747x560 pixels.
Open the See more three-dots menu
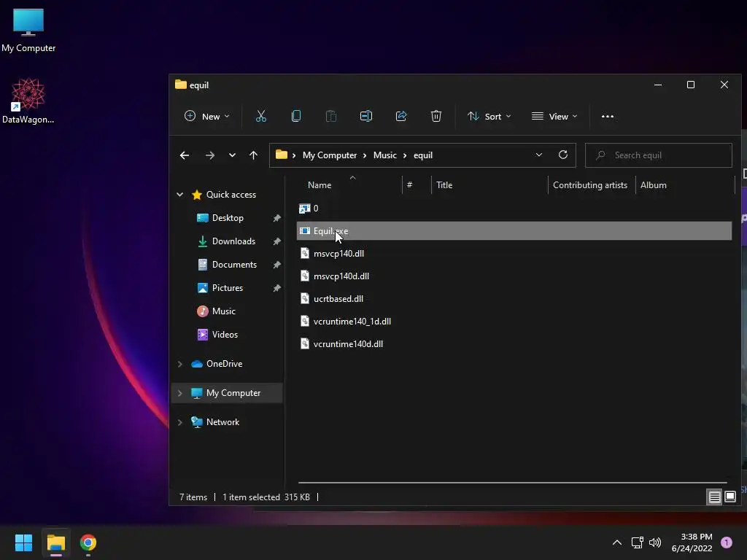click(608, 116)
